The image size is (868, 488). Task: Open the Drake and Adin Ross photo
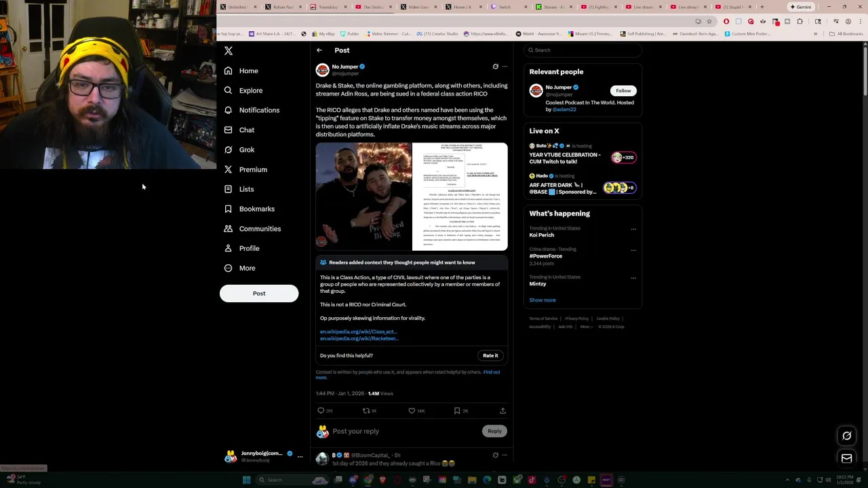click(x=363, y=197)
